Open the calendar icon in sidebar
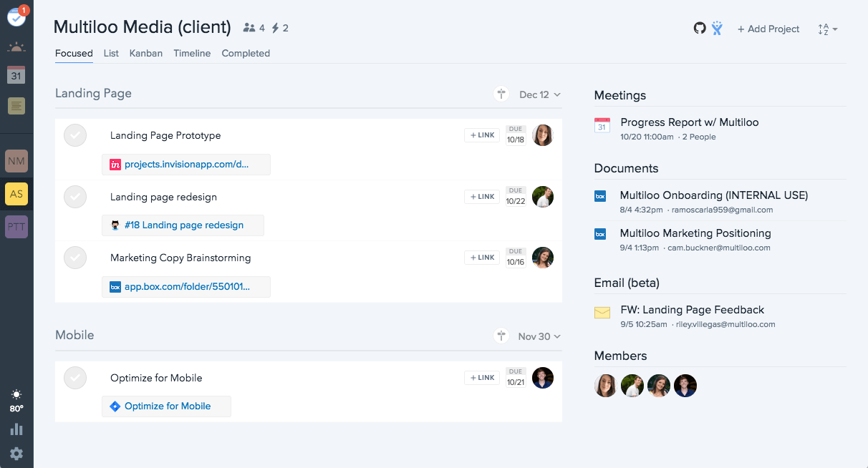Image resolution: width=868 pixels, height=468 pixels. [x=16, y=74]
